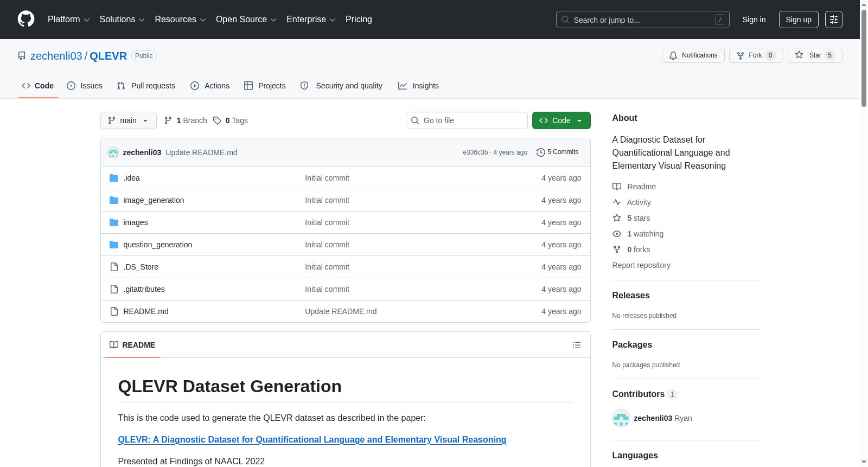Open the main branch selector dropdown
This screenshot has width=868, height=467.
coord(129,120)
